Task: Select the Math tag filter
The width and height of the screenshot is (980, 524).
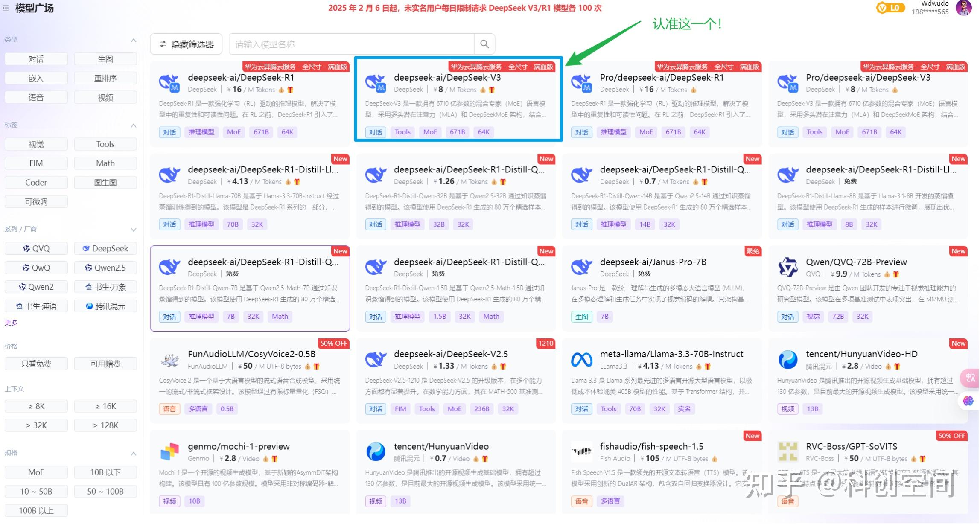Action: pos(105,163)
